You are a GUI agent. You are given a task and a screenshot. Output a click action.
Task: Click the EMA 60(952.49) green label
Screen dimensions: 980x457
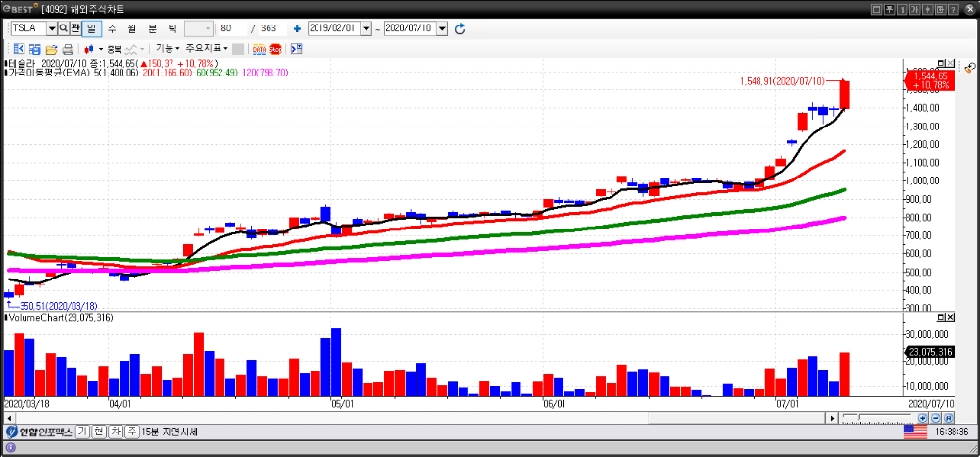pyautogui.click(x=218, y=73)
